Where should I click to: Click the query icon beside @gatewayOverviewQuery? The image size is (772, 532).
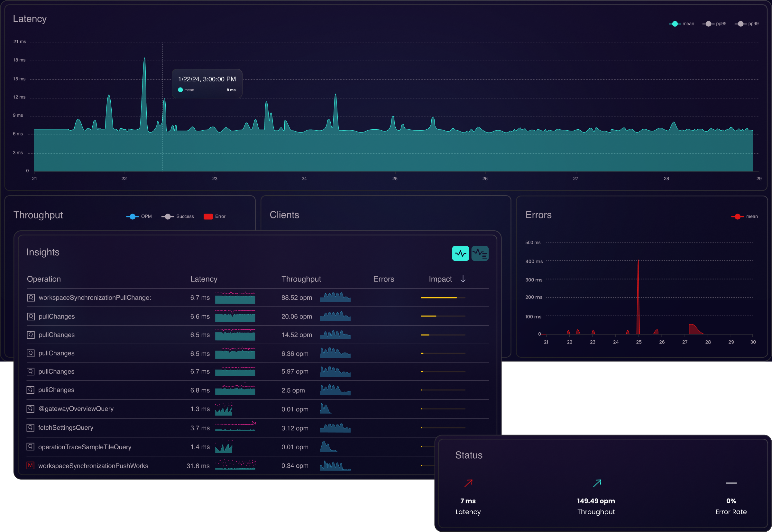(x=30, y=408)
